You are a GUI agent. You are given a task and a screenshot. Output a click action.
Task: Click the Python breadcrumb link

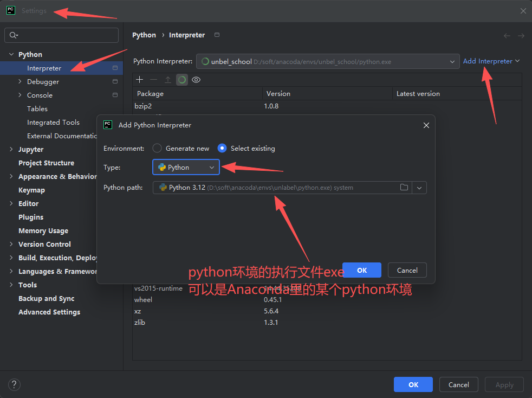144,35
